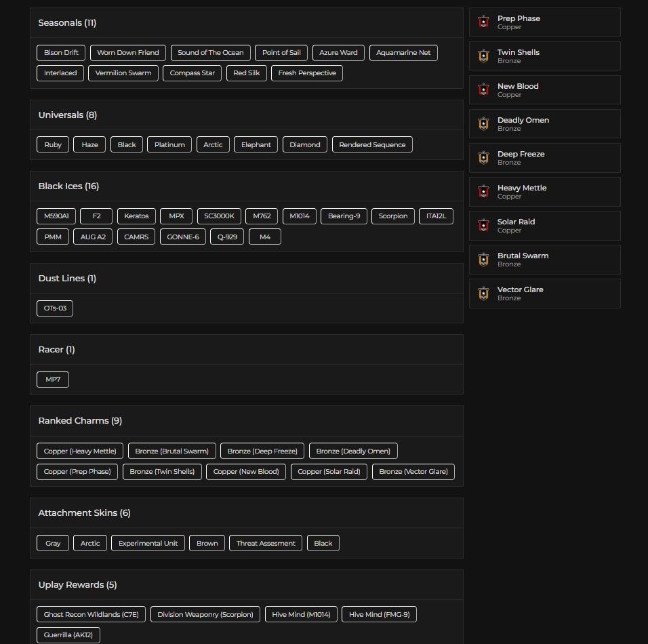
Task: Select the Worn Down Friend tag
Action: tap(127, 52)
